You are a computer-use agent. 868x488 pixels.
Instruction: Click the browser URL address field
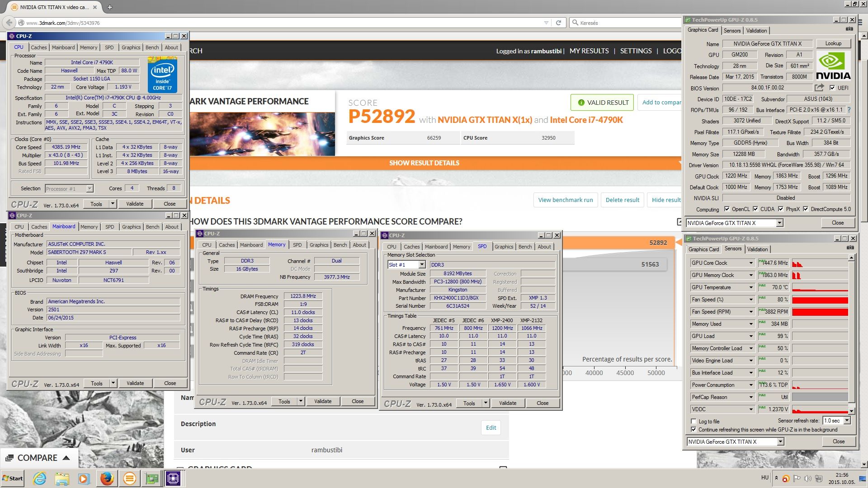pos(280,23)
